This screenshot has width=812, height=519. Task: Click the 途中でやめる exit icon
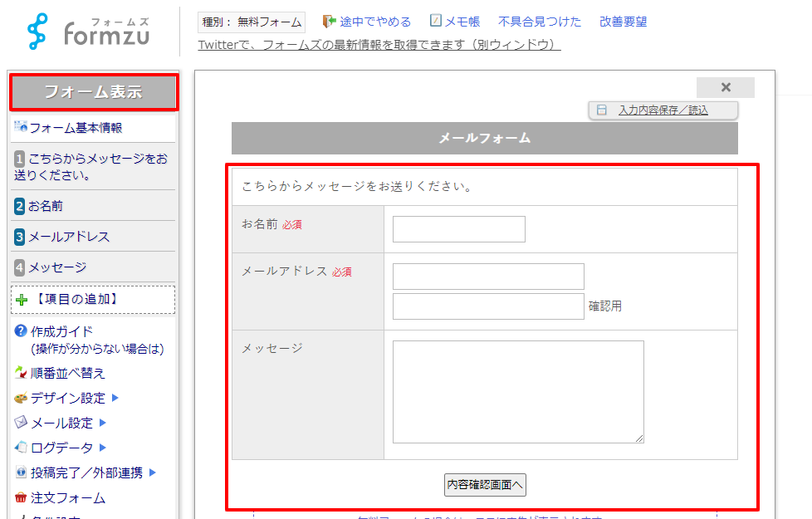(329, 22)
